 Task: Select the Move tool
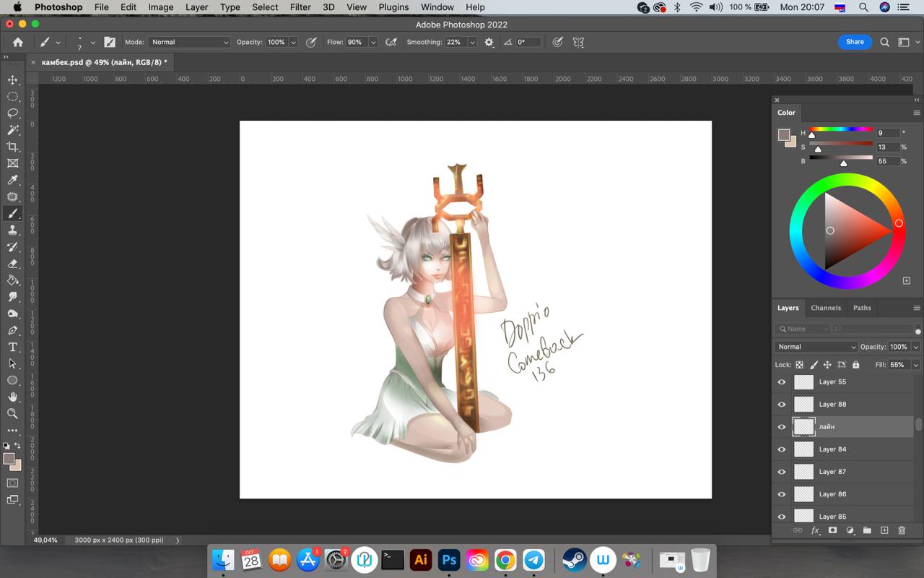[12, 79]
